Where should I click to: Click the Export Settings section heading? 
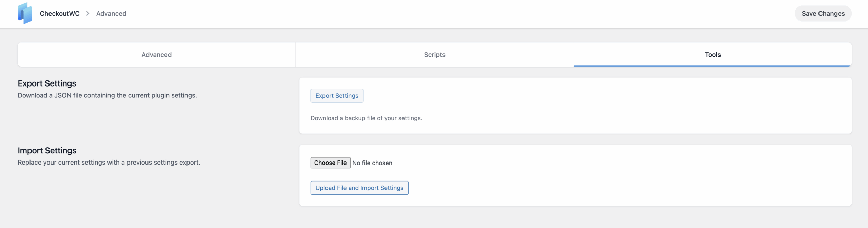pos(47,83)
